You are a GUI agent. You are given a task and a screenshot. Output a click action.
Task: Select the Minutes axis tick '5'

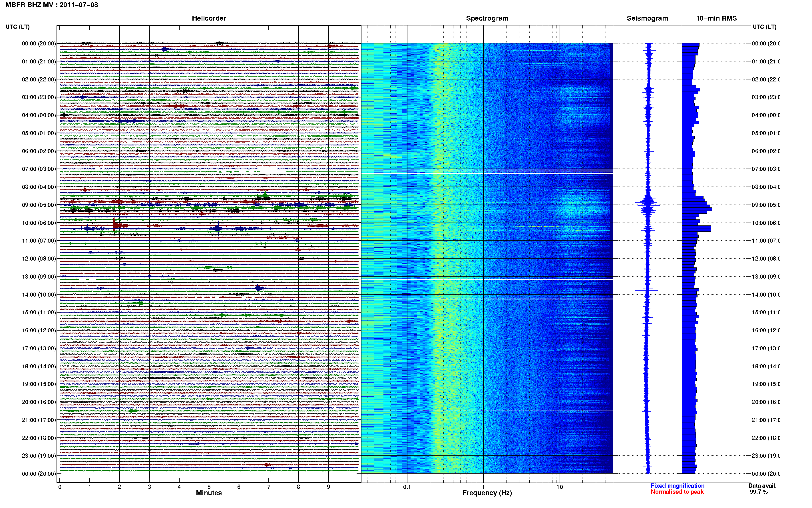[x=209, y=487]
